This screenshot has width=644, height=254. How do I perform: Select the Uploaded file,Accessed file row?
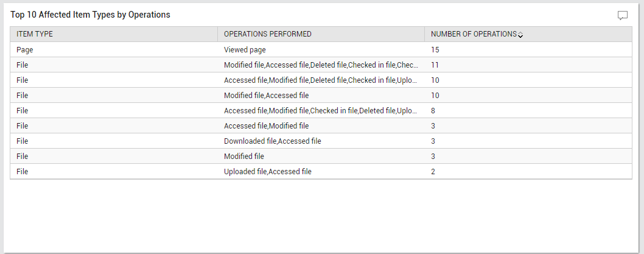pos(321,171)
